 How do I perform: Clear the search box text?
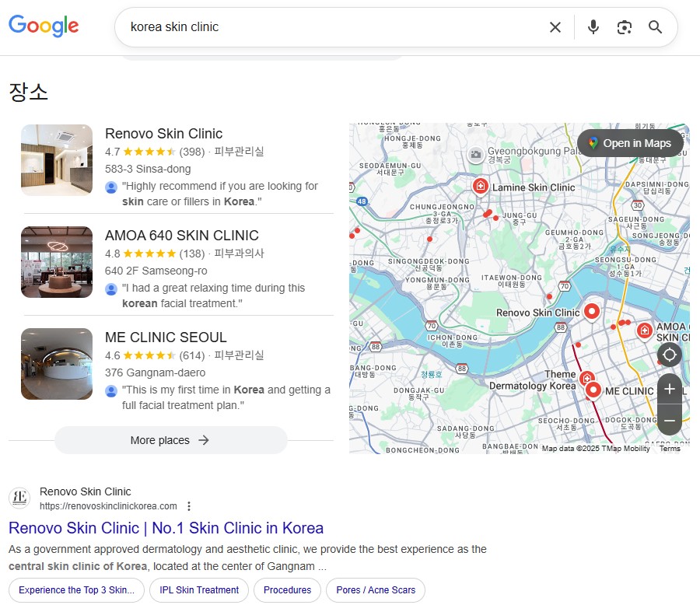pos(555,27)
